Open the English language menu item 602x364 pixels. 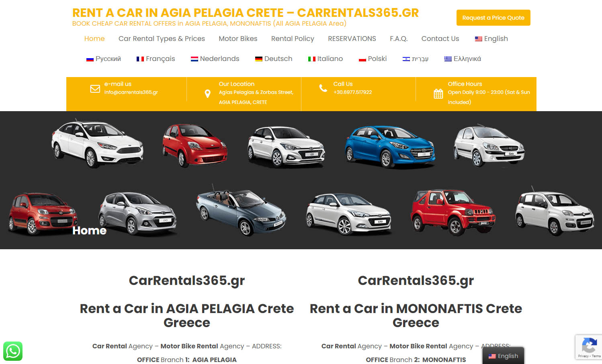pyautogui.click(x=491, y=39)
